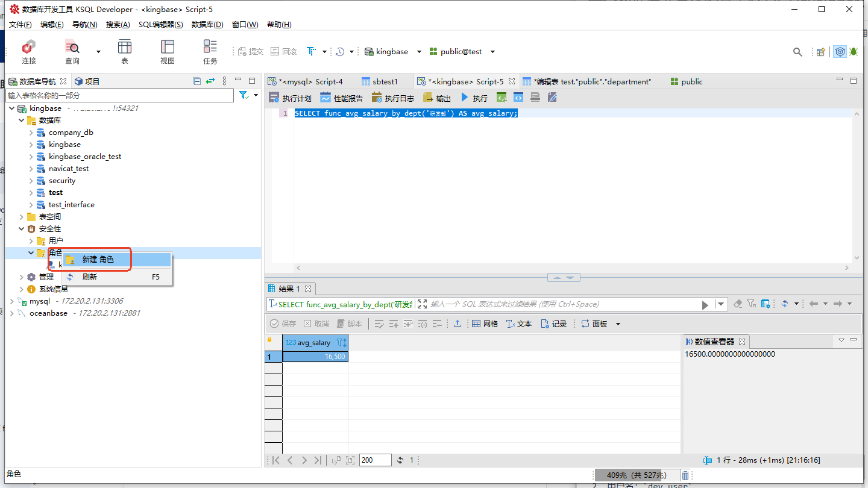Switch to the sbtest1 editor tab

385,82
